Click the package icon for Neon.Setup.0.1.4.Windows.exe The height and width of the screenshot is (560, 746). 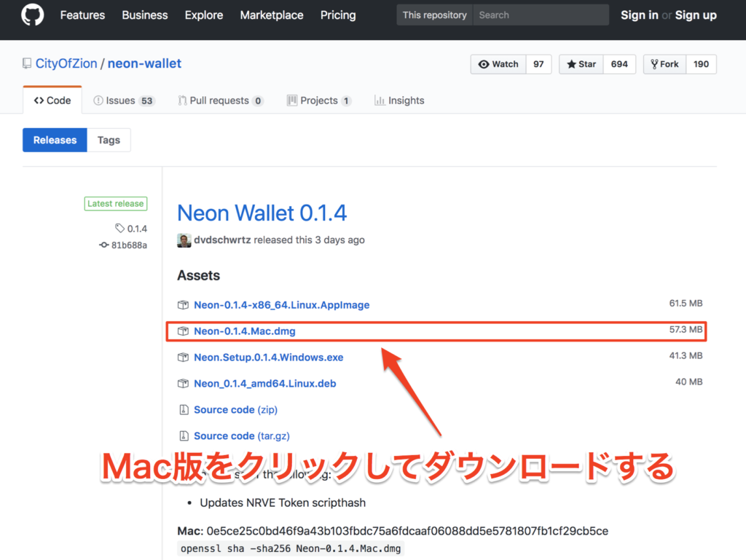click(x=183, y=357)
